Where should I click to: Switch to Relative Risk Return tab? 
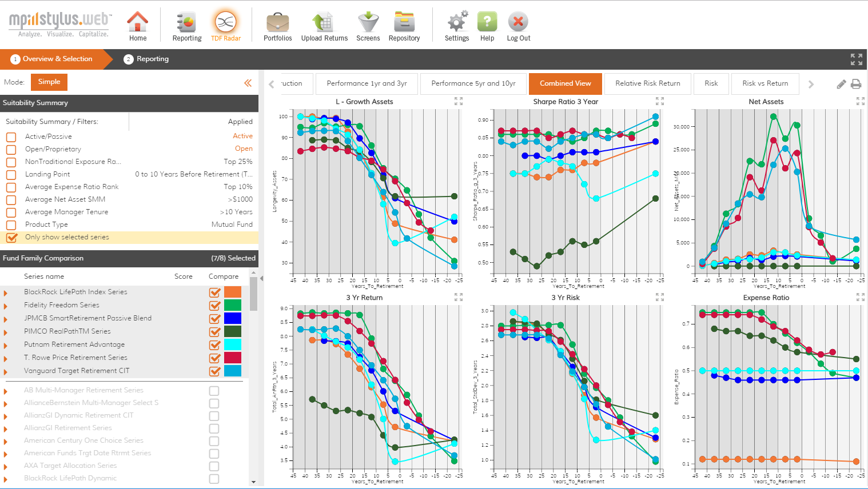pos(648,83)
